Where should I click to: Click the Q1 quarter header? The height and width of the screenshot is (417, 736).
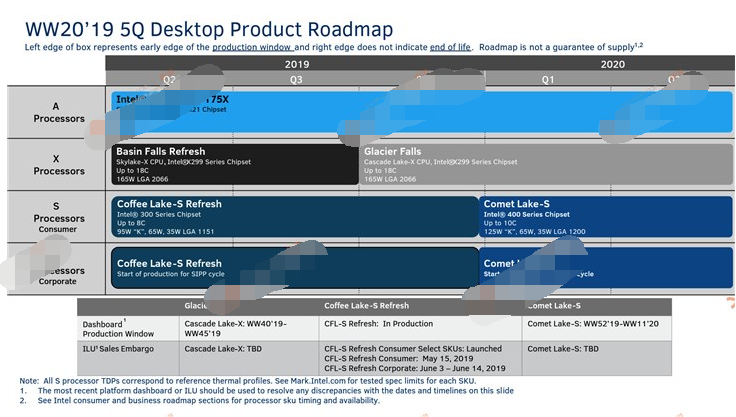pyautogui.click(x=548, y=79)
